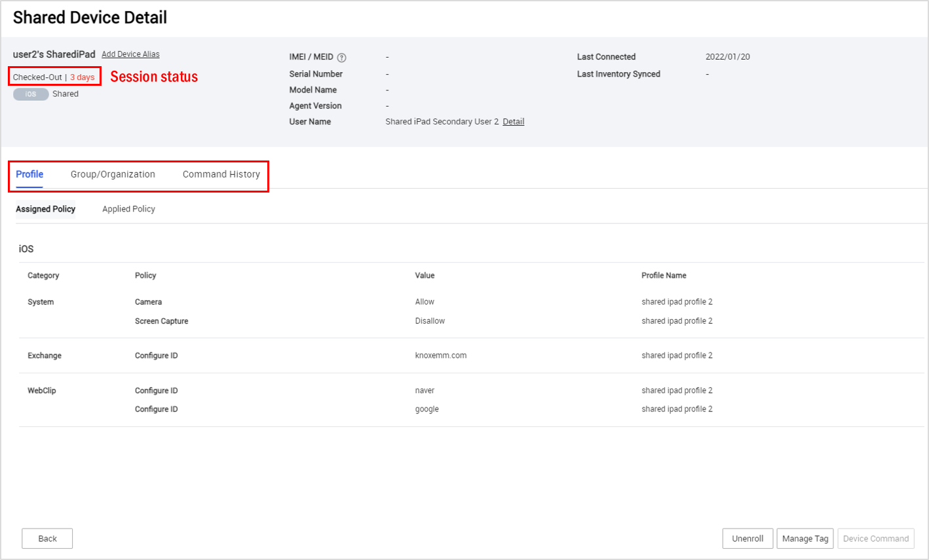Click the Back button
Image resolution: width=929 pixels, height=560 pixels.
pos(47,538)
